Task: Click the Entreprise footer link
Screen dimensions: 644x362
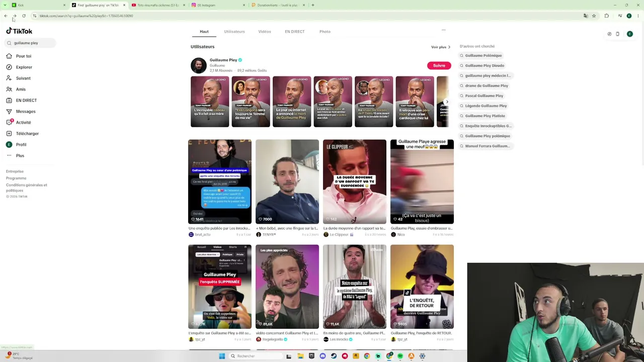Action: [x=15, y=171]
